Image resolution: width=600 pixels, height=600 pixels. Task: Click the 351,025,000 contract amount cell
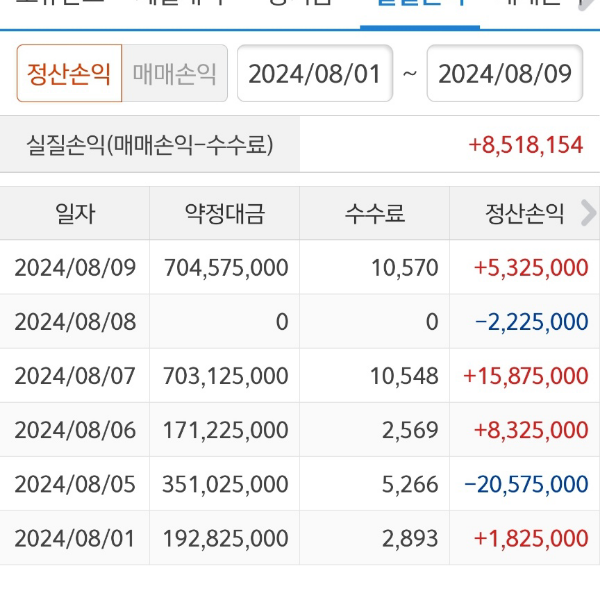click(225, 484)
